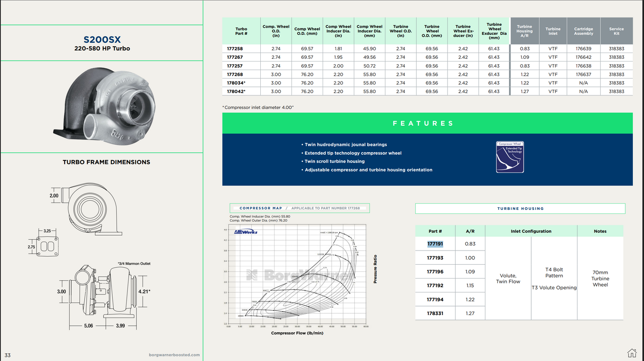The width and height of the screenshot is (644, 361).
Task: Click the "T3 Volute Opening" text
Action: 554,288
